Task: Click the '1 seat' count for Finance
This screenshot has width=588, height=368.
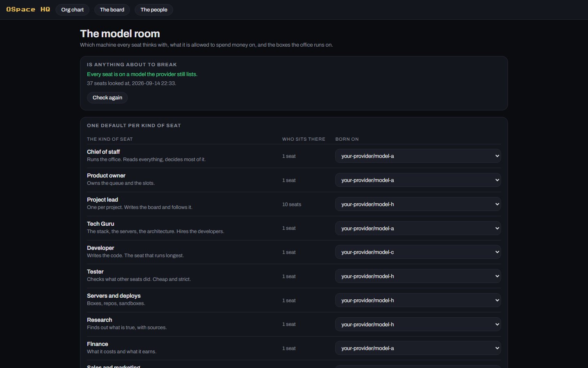Action: 289,348
